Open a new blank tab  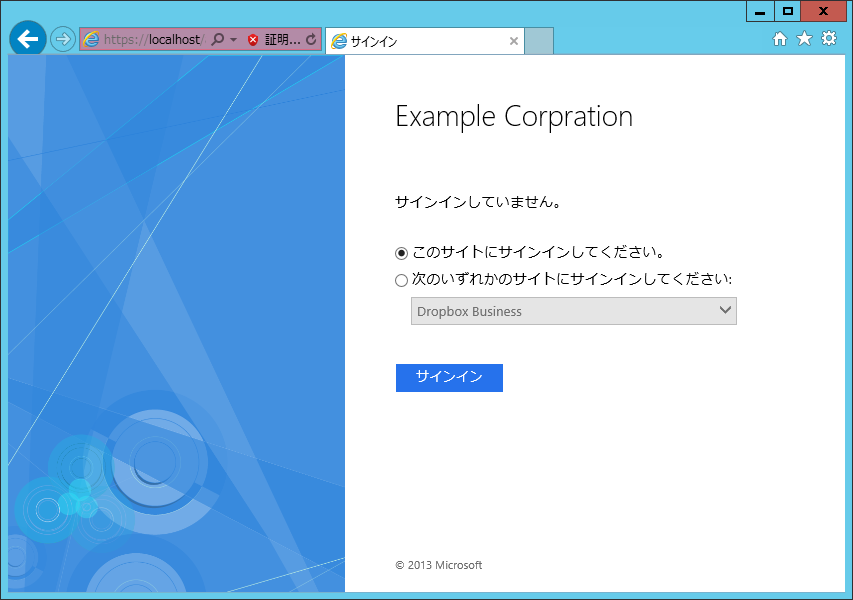tap(539, 41)
